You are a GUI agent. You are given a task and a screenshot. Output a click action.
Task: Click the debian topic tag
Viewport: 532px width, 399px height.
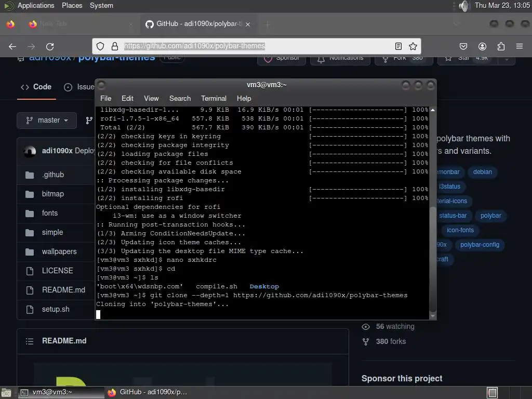483,172
